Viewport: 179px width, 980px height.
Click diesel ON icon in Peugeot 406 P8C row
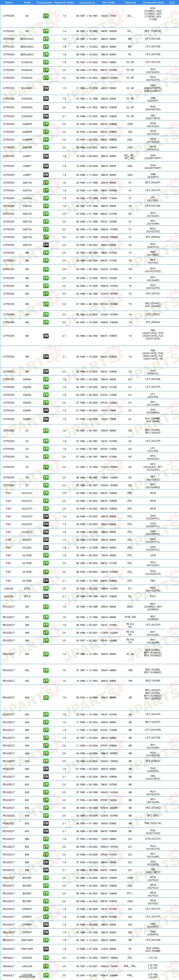[46, 776]
